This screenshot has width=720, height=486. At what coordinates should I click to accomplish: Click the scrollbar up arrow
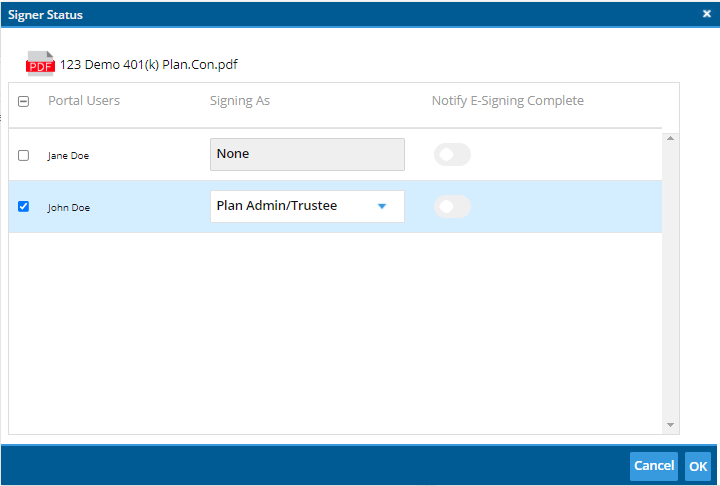pos(670,138)
